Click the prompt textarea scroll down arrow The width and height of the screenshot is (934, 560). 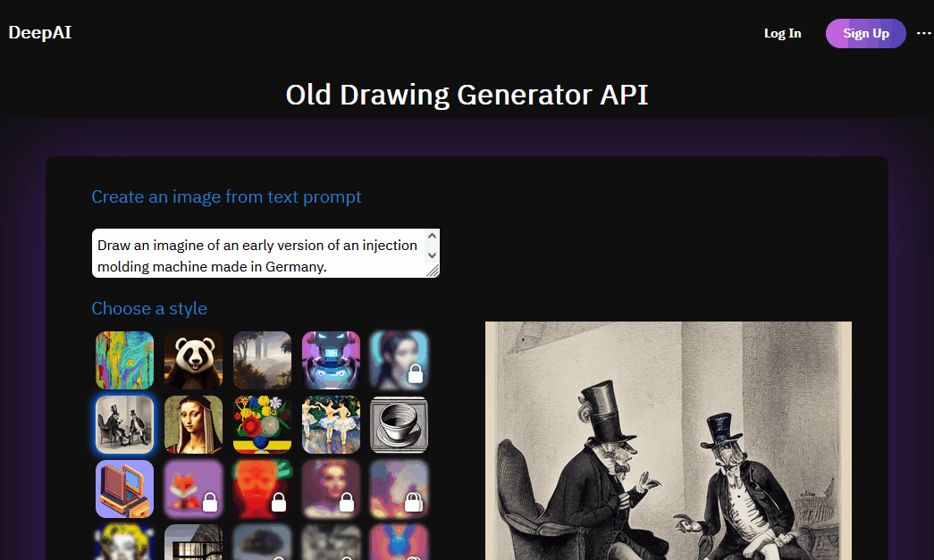tap(433, 255)
